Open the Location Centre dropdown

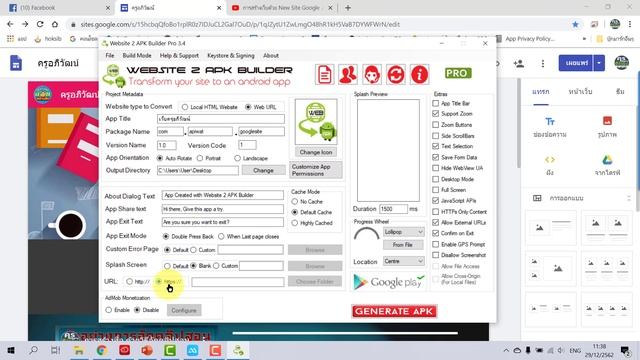click(x=403, y=261)
